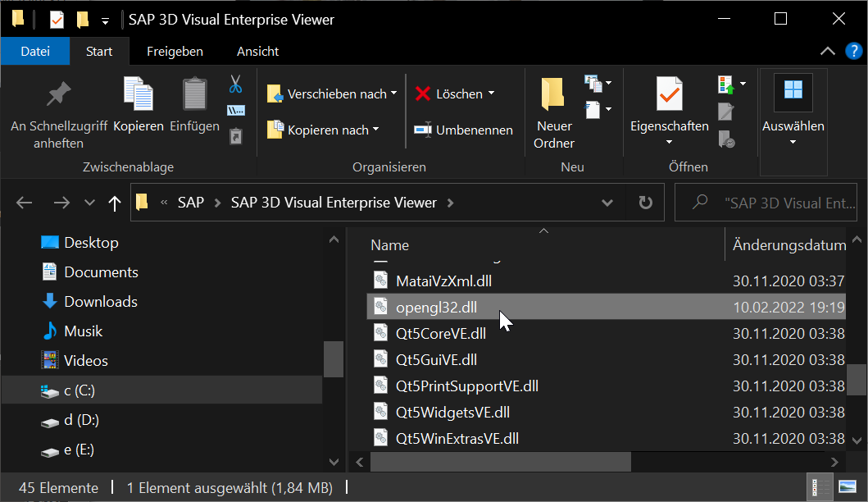868x502 pixels.
Task: Click the quick access new folder icon
Action: point(83,20)
